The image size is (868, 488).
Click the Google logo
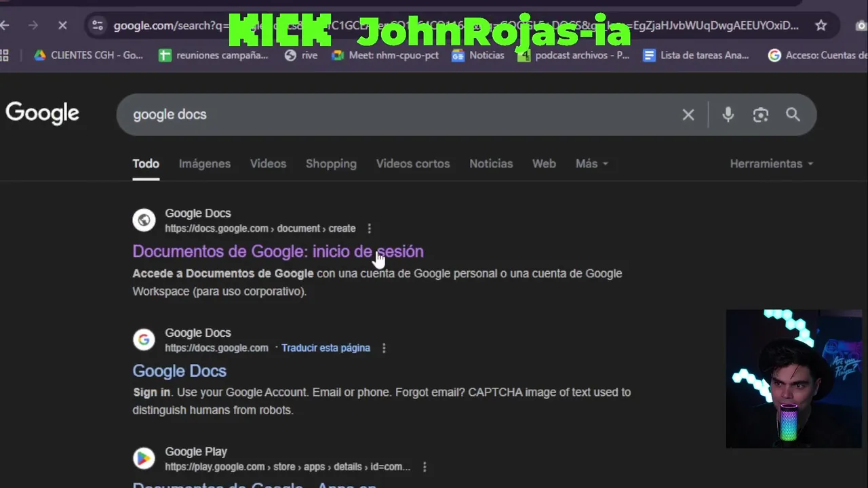click(43, 113)
